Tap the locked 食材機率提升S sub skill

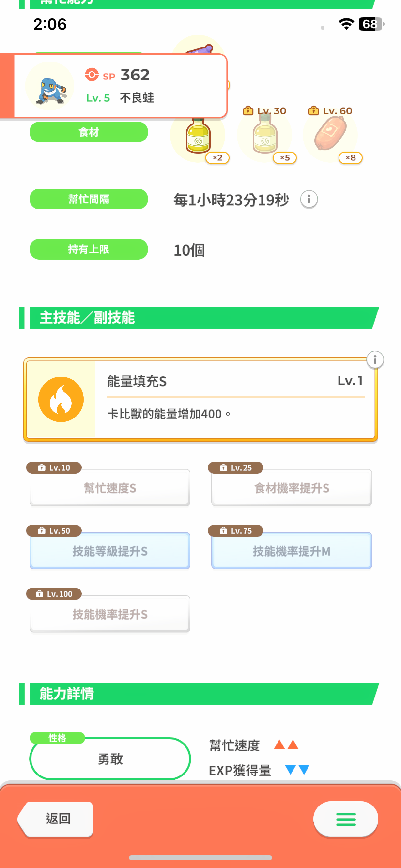pyautogui.click(x=292, y=488)
